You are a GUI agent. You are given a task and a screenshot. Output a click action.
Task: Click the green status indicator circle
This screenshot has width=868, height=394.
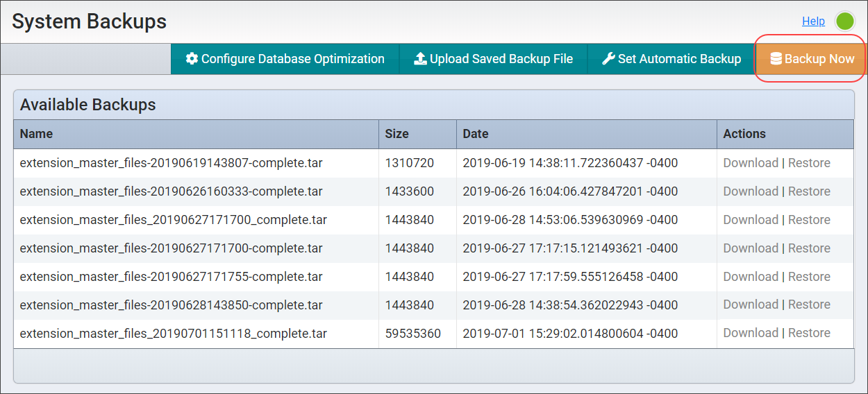(x=845, y=22)
